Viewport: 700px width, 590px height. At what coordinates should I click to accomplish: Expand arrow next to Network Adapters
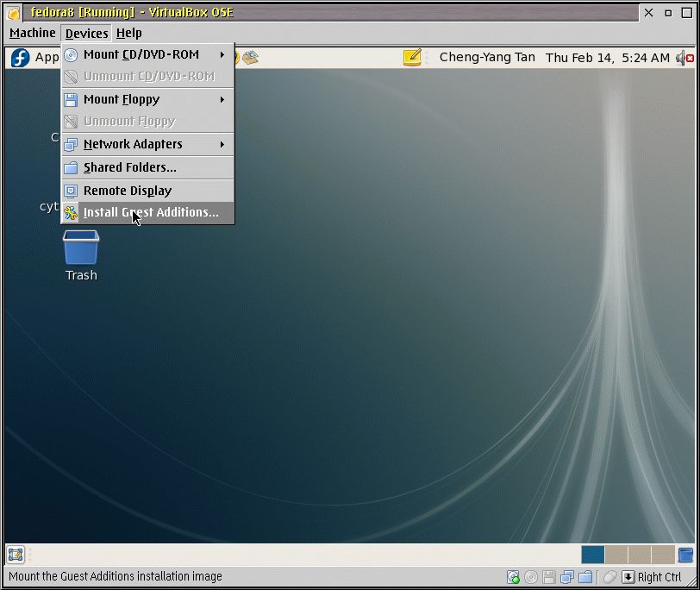click(x=222, y=144)
